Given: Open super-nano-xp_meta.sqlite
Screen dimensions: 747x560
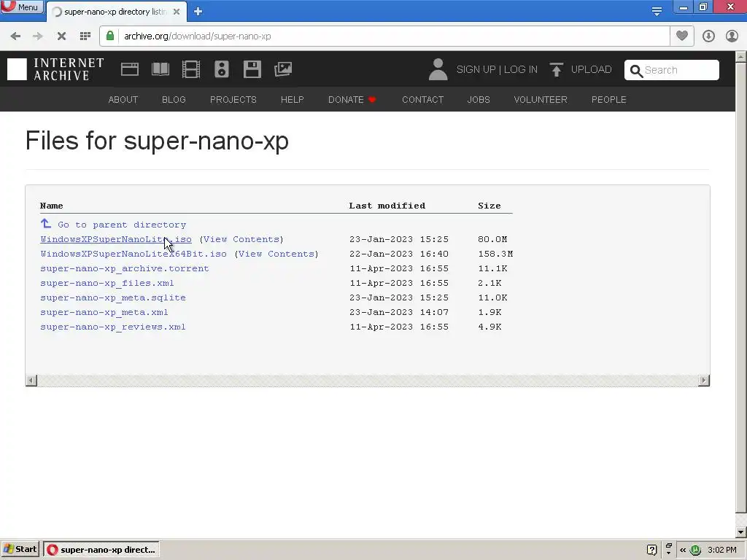Looking at the screenshot, I should [x=113, y=297].
